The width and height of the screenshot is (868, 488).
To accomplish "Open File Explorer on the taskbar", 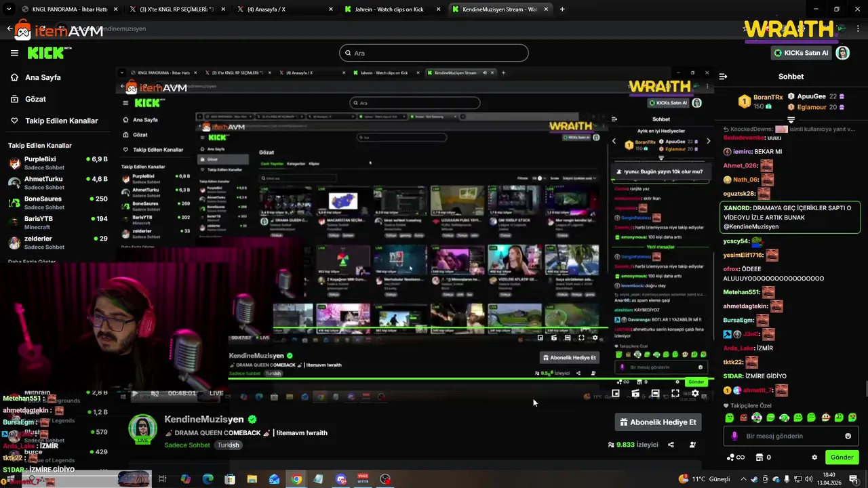I will pos(252,479).
